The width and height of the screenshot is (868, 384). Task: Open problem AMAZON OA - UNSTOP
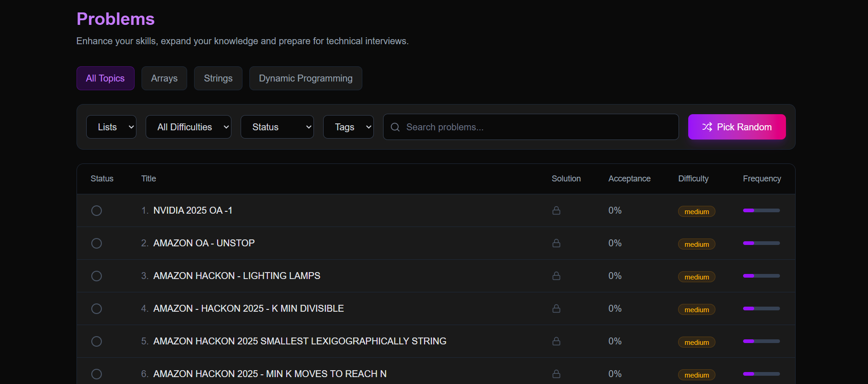[x=204, y=243]
